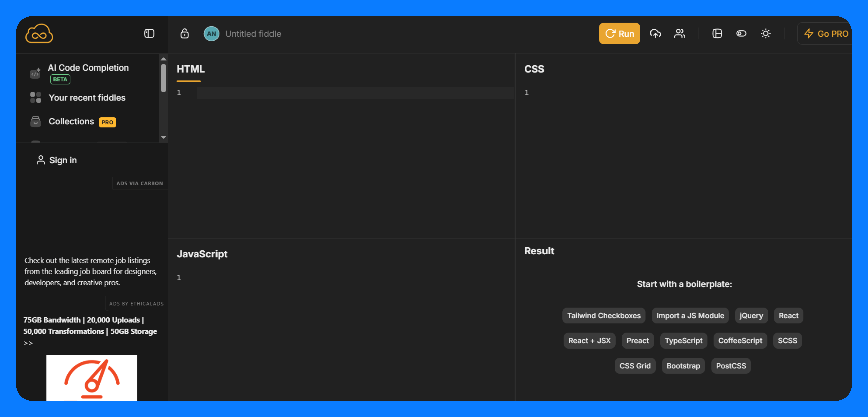Click the cloud upload save icon
This screenshot has height=417, width=868.
pos(655,33)
